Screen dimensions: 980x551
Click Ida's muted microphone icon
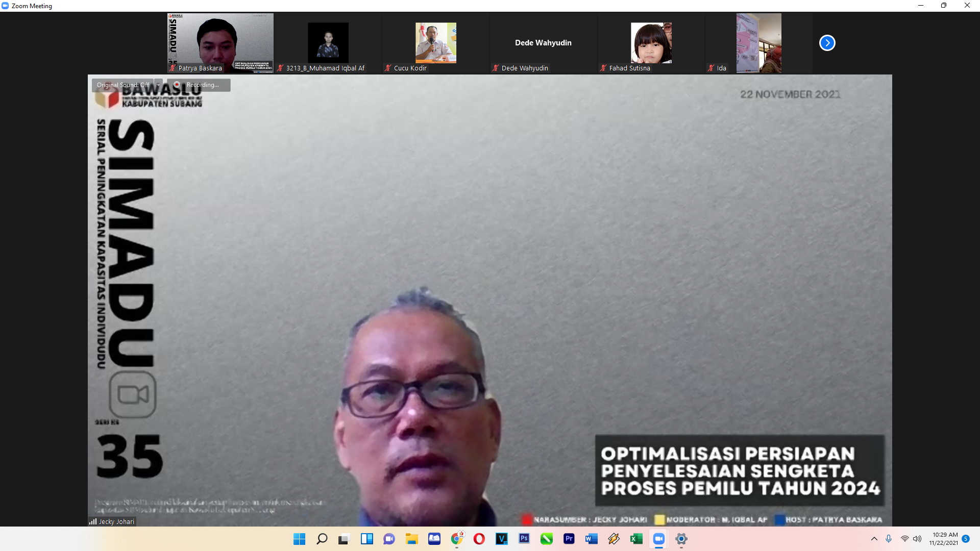pos(711,68)
